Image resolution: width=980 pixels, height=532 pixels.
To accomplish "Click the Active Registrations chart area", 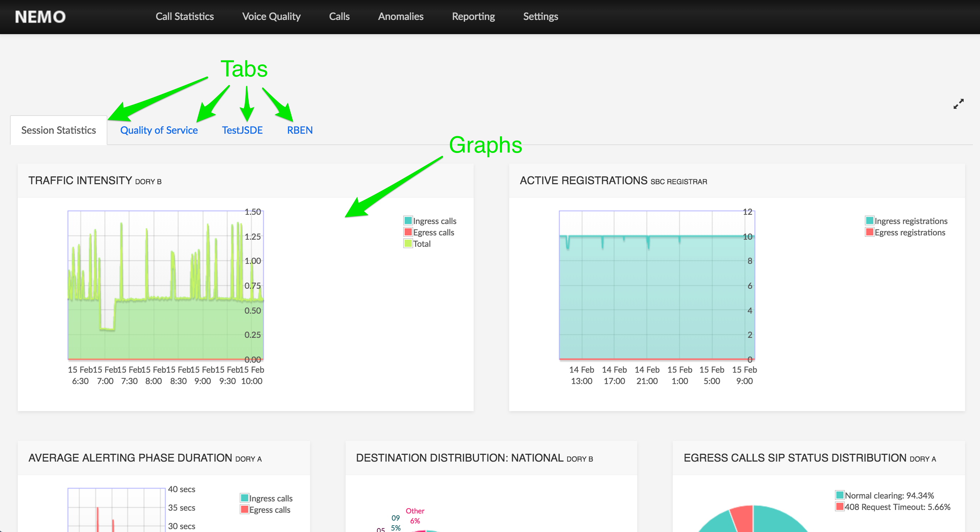I will coord(657,285).
